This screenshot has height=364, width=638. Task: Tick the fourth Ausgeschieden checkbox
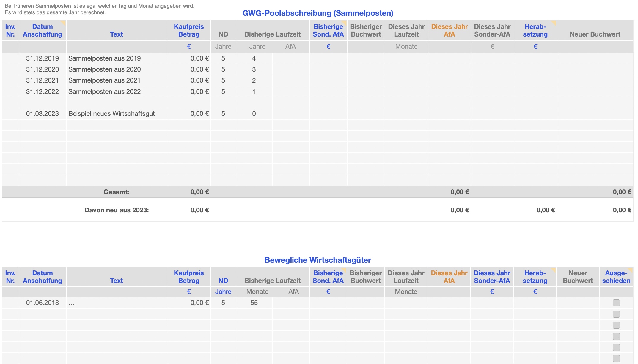click(616, 336)
